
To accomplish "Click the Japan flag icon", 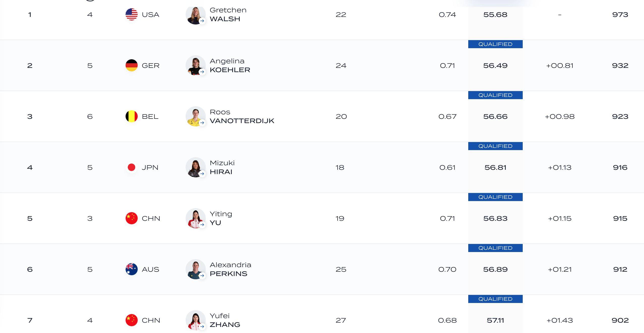I will pos(131,167).
